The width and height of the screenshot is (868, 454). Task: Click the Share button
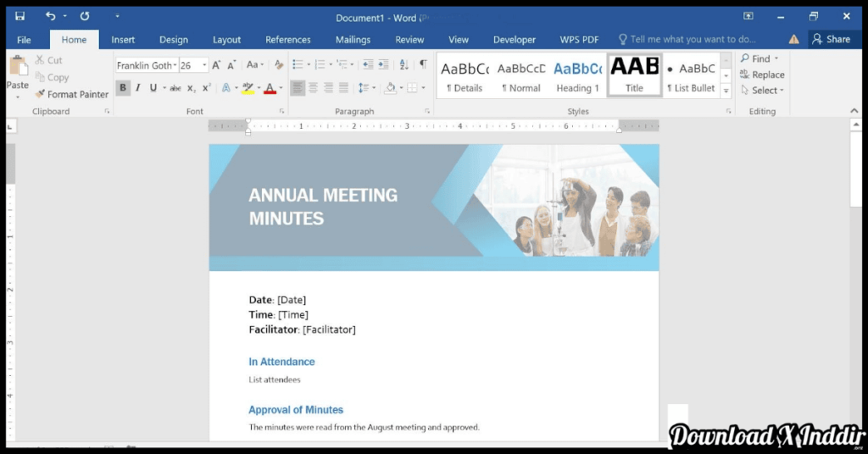[831, 39]
